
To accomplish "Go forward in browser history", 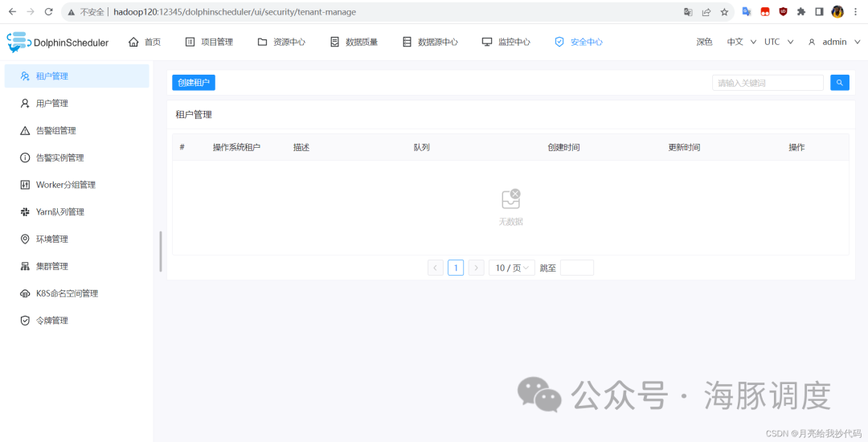I will [x=31, y=11].
